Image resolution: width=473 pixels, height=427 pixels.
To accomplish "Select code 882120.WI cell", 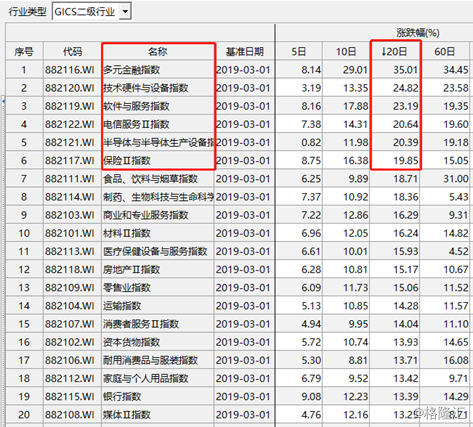I will point(70,88).
